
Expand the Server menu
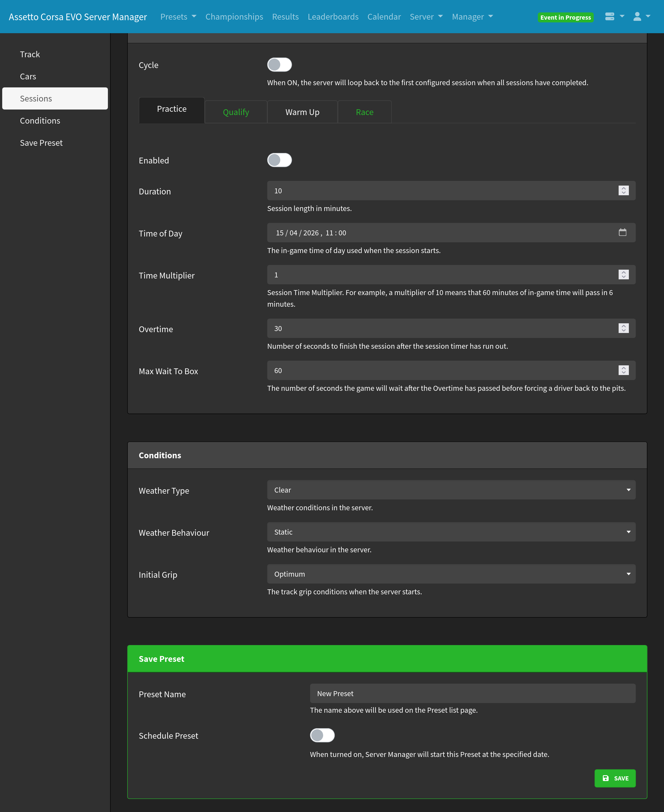(426, 17)
